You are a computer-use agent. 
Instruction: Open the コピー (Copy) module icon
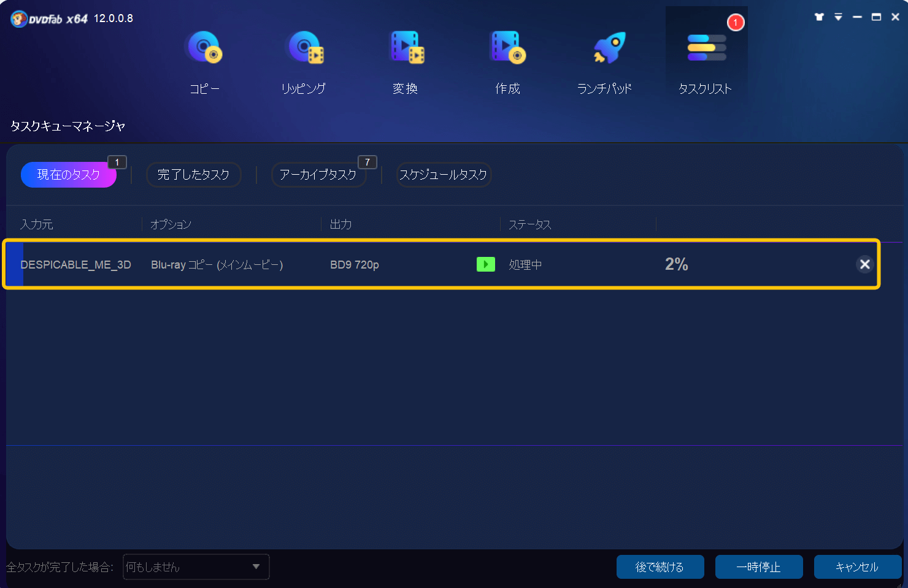[x=204, y=48]
